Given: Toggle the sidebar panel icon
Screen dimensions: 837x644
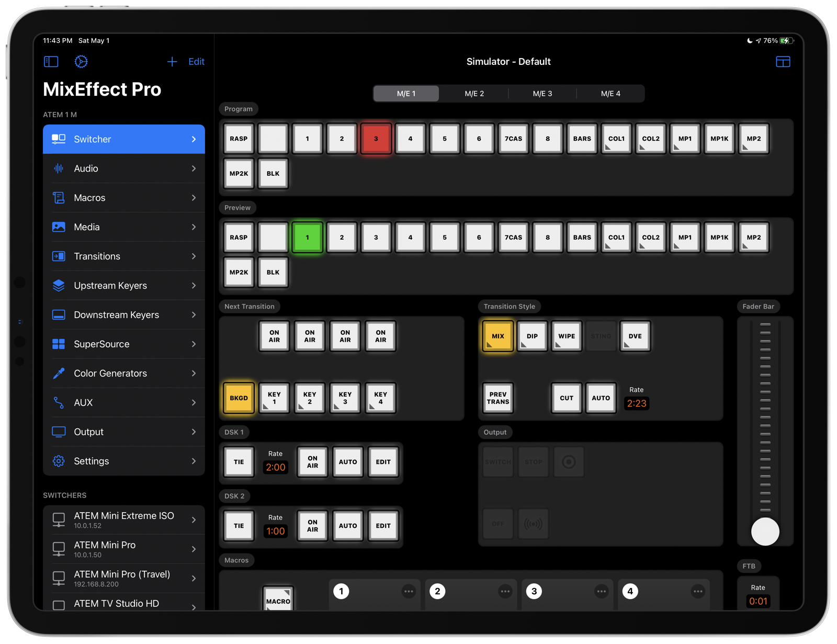Looking at the screenshot, I should click(51, 62).
